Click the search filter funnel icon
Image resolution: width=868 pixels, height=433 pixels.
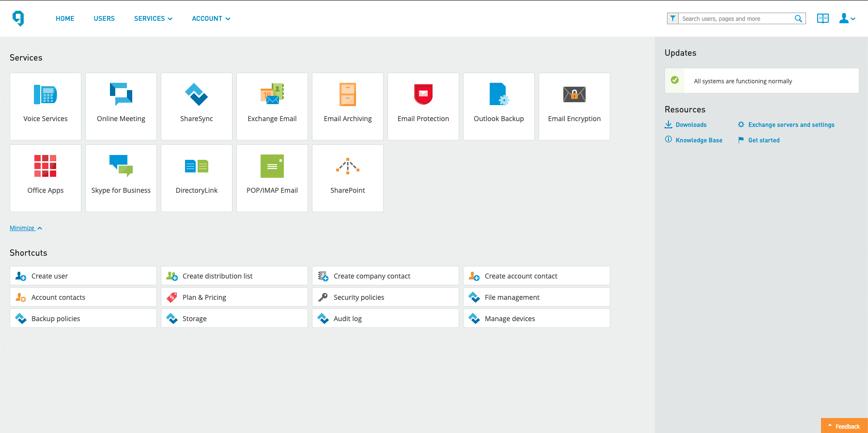click(673, 18)
